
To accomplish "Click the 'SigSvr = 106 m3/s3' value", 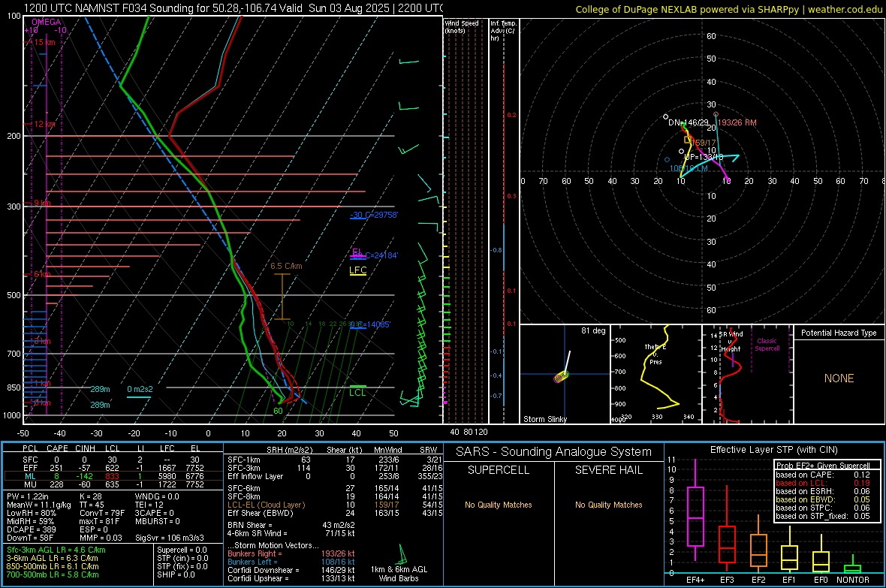I will coord(170,538).
